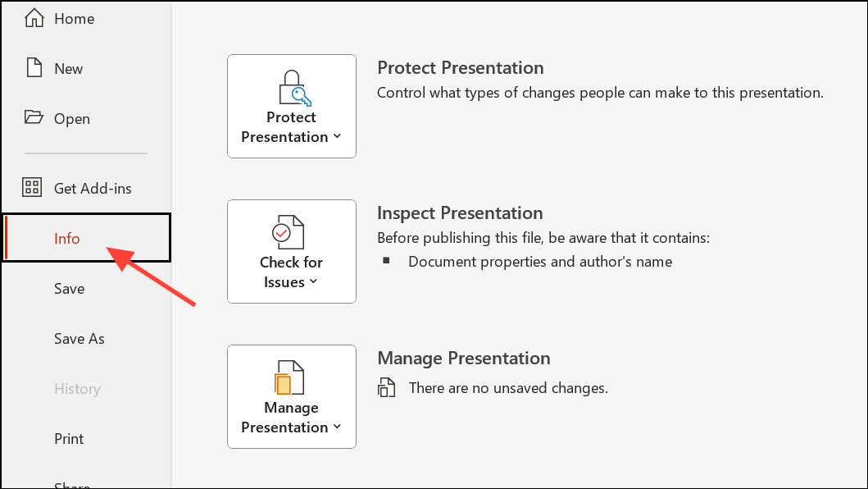
Task: Select History in the sidebar
Action: click(77, 388)
